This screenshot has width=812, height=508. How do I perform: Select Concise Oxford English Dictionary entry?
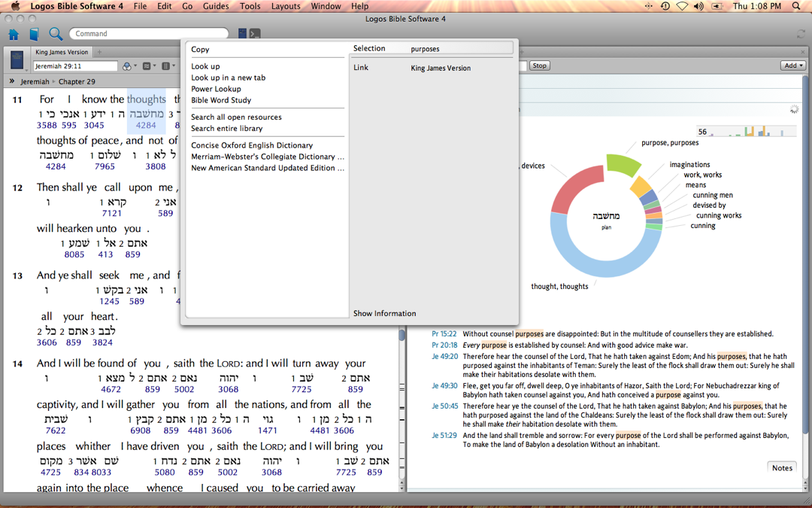[252, 145]
